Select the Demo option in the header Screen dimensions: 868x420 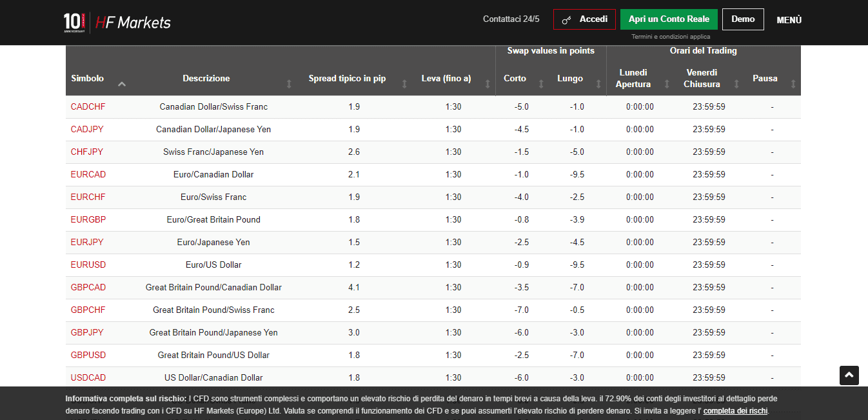pos(743,19)
